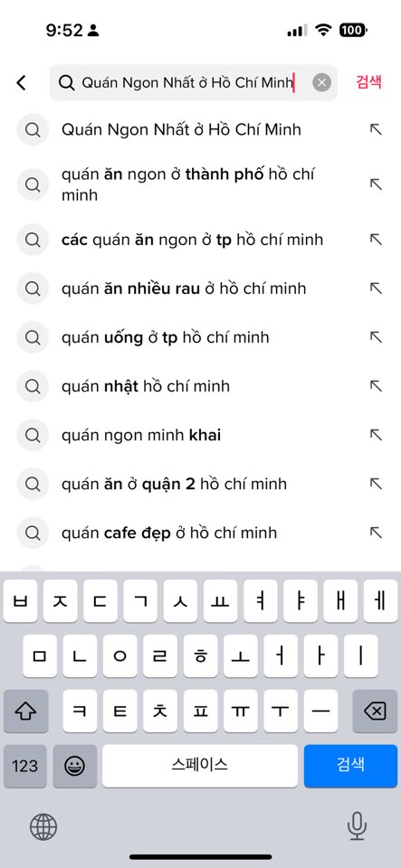Tap the blue 검색 keyboard key

pyautogui.click(x=350, y=766)
